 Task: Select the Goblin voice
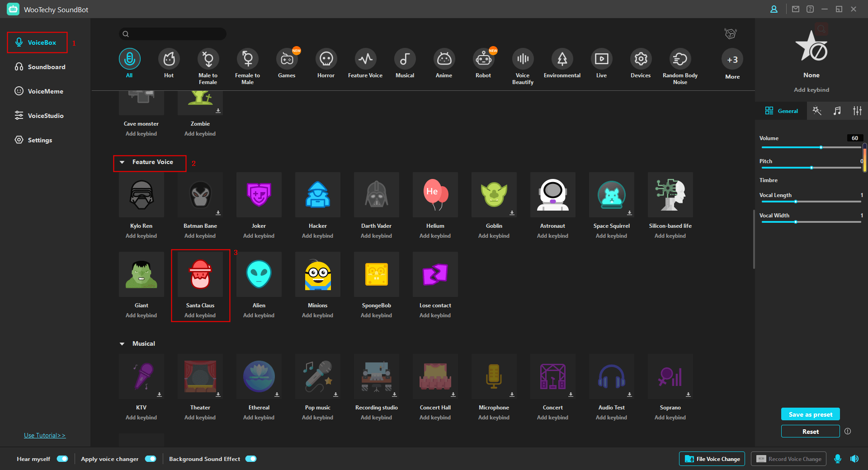click(494, 195)
